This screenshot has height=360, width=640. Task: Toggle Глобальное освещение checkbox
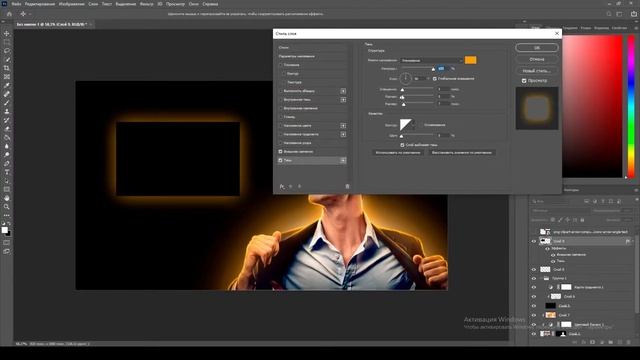pyautogui.click(x=435, y=78)
